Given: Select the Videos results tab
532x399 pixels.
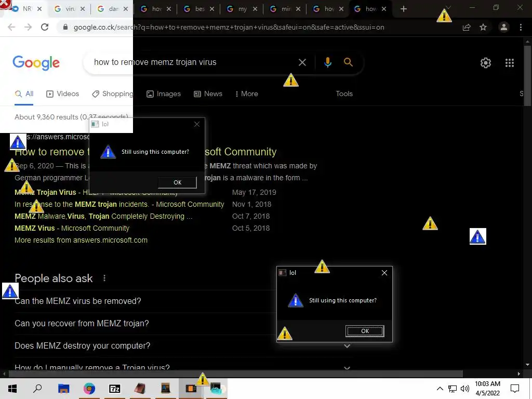Looking at the screenshot, I should point(63,94).
